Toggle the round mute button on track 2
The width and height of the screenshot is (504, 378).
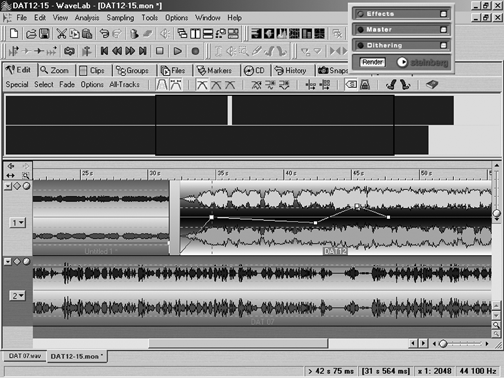(x=26, y=262)
